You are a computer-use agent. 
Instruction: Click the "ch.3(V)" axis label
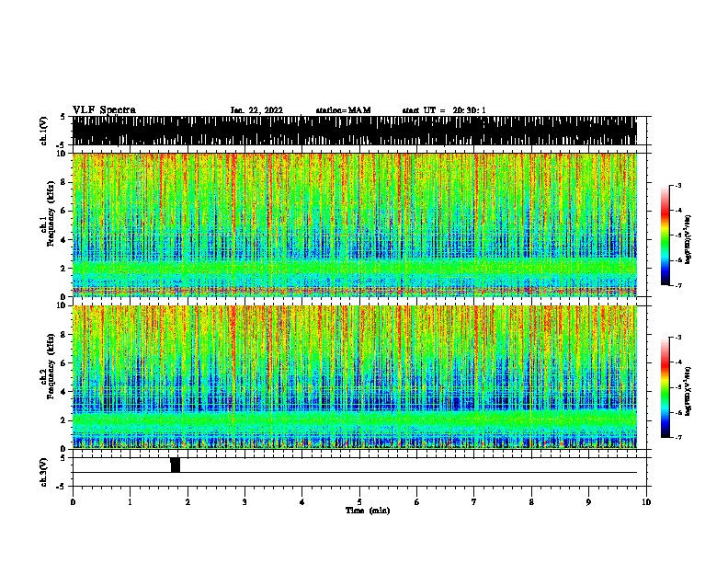click(x=43, y=472)
